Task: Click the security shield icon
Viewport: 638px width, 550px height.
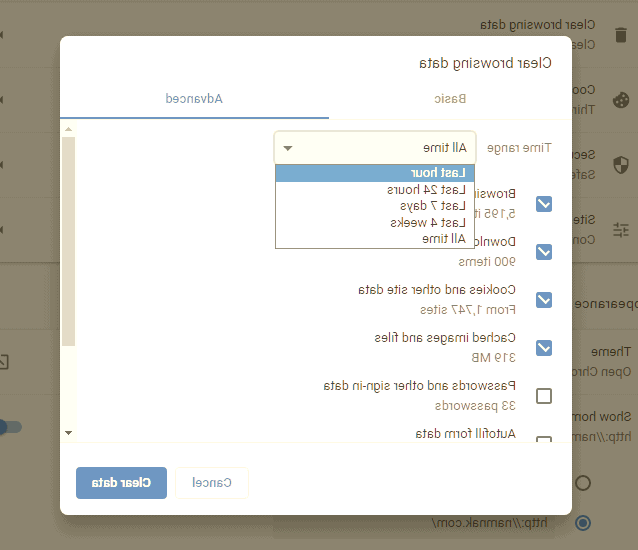Action: (x=621, y=164)
